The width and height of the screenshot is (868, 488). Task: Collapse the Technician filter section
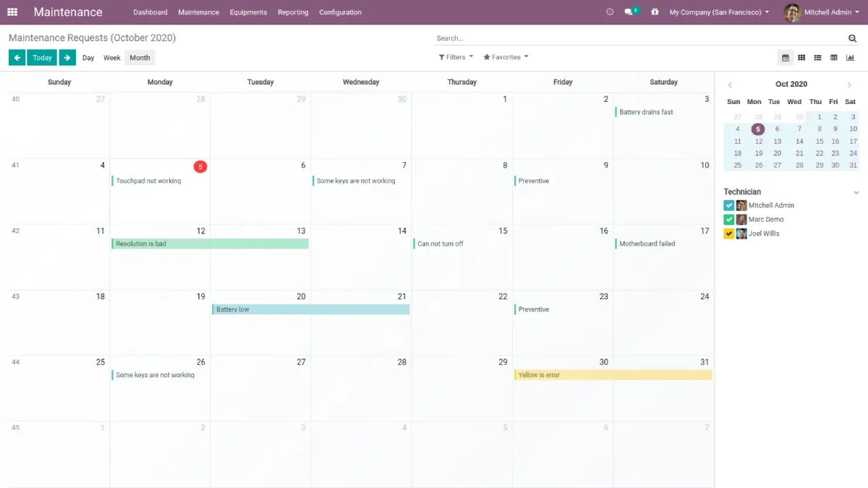(856, 192)
